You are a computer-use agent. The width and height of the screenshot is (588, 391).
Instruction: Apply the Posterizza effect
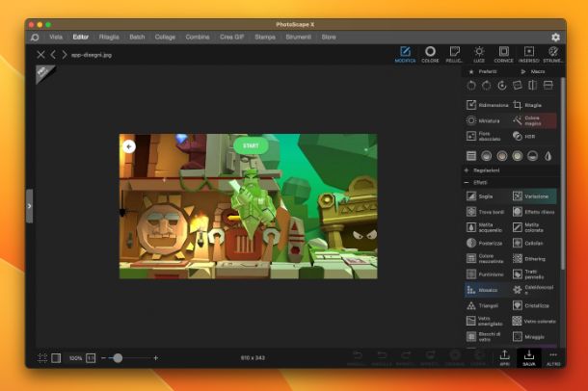[x=484, y=243]
